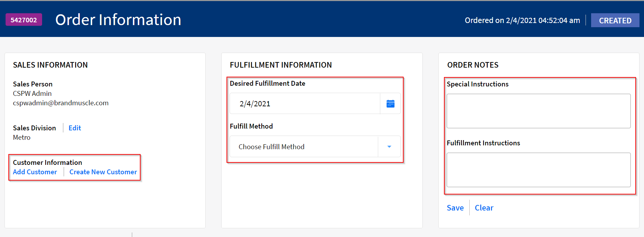Viewport: 644px width, 237px height.
Task: Save the order notes
Action: 455,207
